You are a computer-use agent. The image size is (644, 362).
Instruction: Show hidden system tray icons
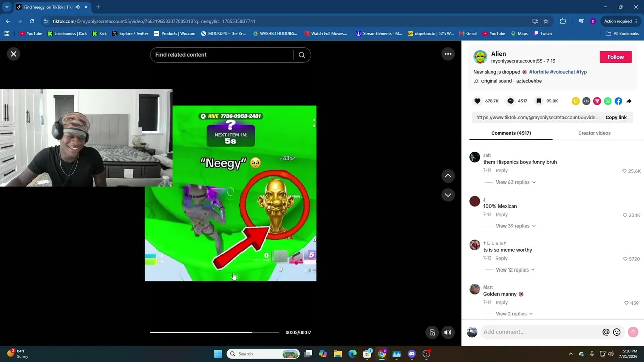click(570, 354)
